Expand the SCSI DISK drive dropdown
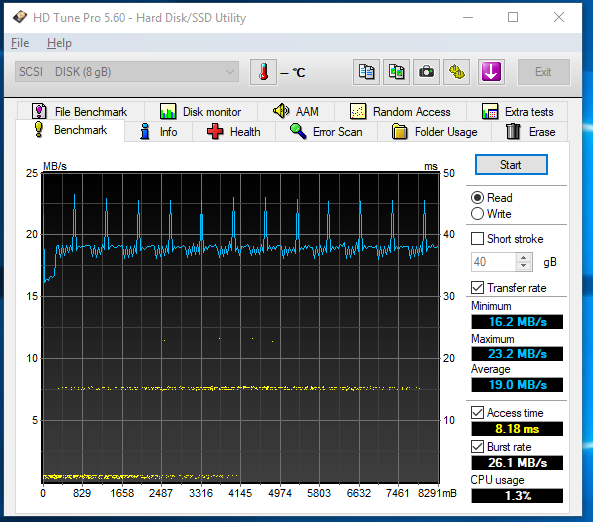This screenshot has height=522, width=593. (x=127, y=71)
